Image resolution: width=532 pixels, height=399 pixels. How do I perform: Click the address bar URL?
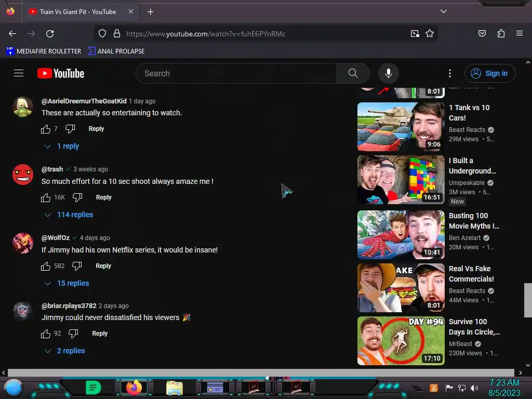coord(206,34)
